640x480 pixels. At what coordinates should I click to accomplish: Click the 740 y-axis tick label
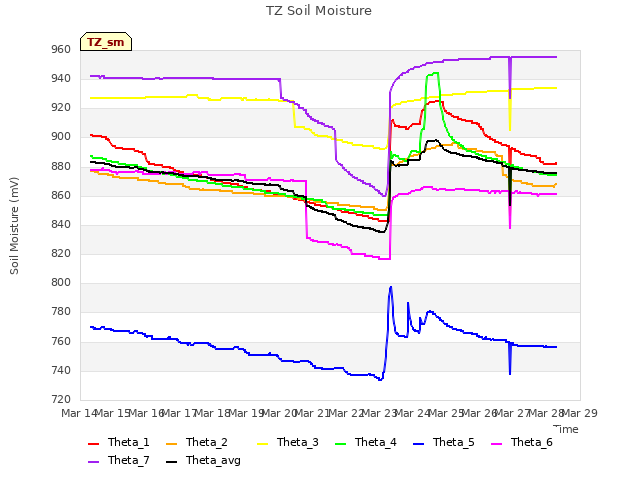61,370
